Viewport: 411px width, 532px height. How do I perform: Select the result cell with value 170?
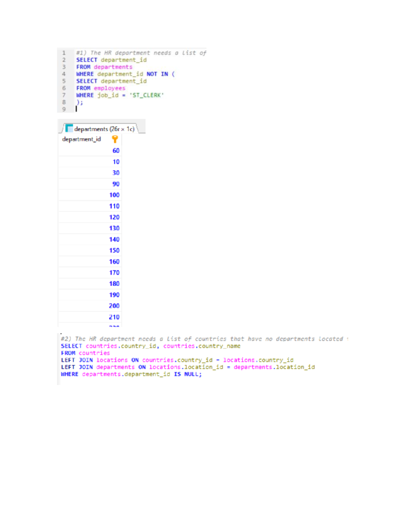[x=90, y=273]
